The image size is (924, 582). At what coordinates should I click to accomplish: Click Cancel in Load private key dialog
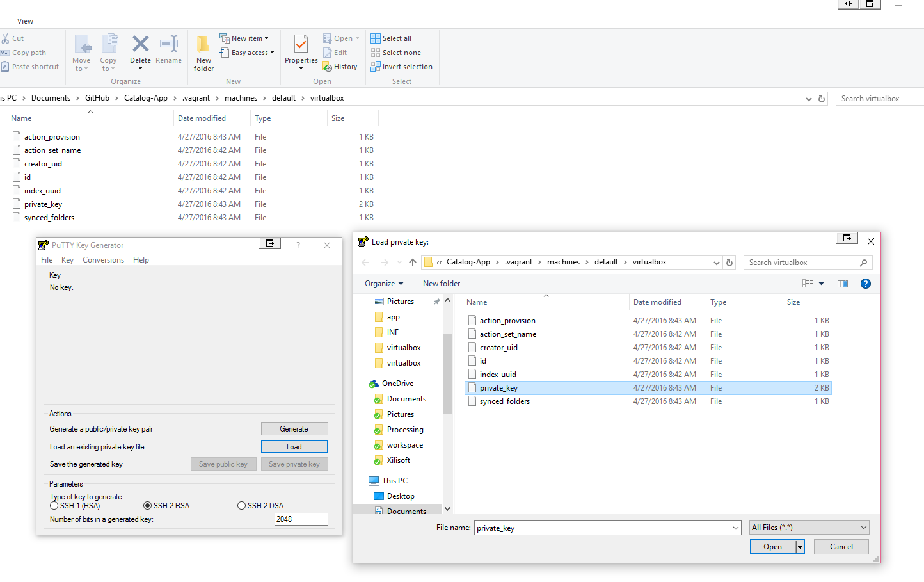tap(841, 547)
